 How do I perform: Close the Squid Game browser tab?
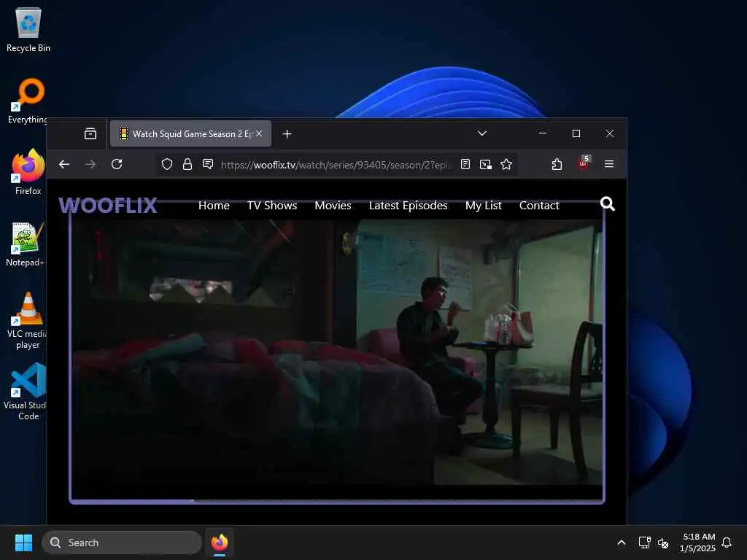(259, 134)
